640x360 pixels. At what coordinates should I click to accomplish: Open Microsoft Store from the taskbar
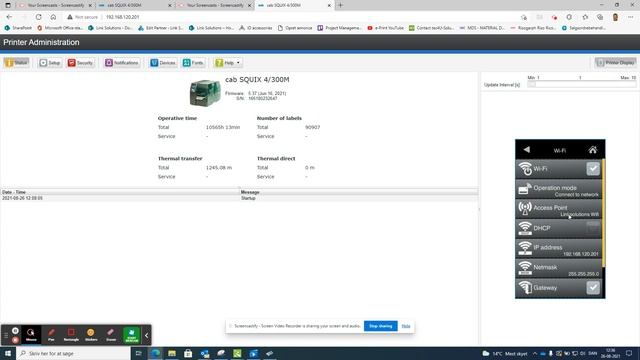pyautogui.click(x=188, y=353)
